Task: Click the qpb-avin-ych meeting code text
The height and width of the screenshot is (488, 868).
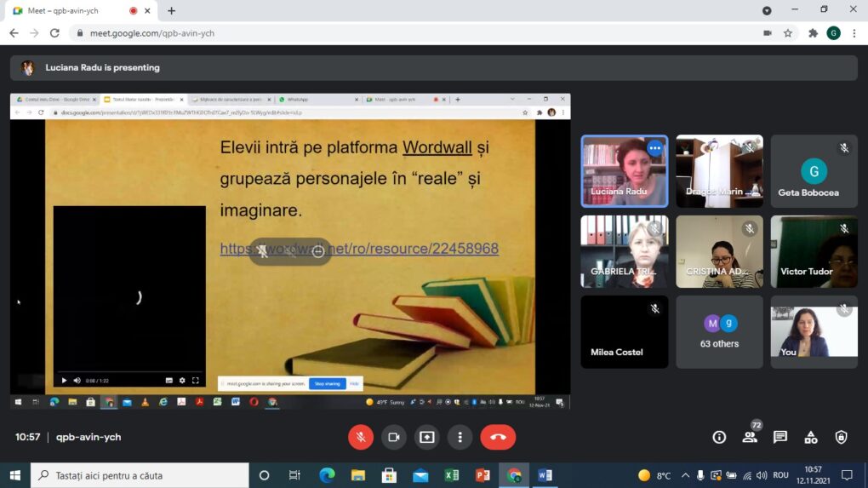Action: [89, 437]
